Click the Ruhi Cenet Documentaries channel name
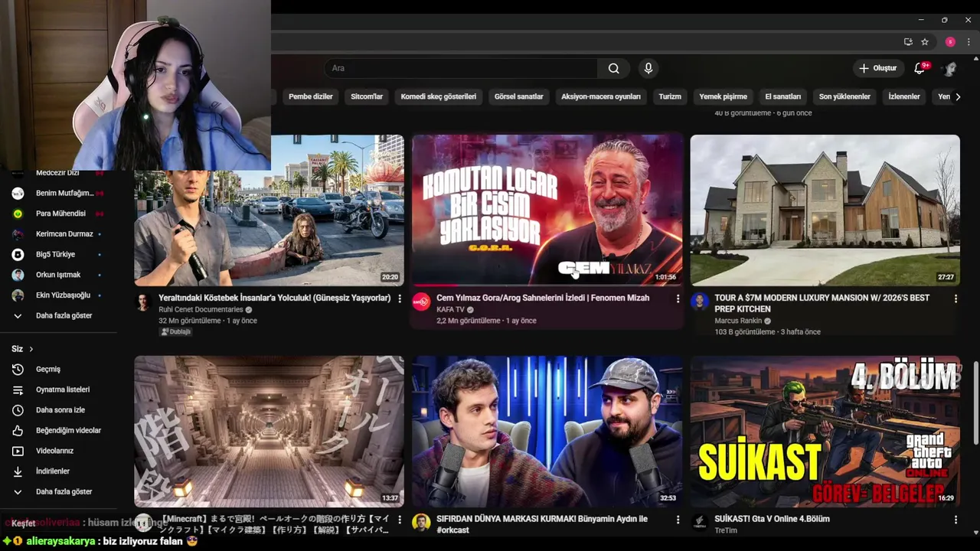 point(201,310)
